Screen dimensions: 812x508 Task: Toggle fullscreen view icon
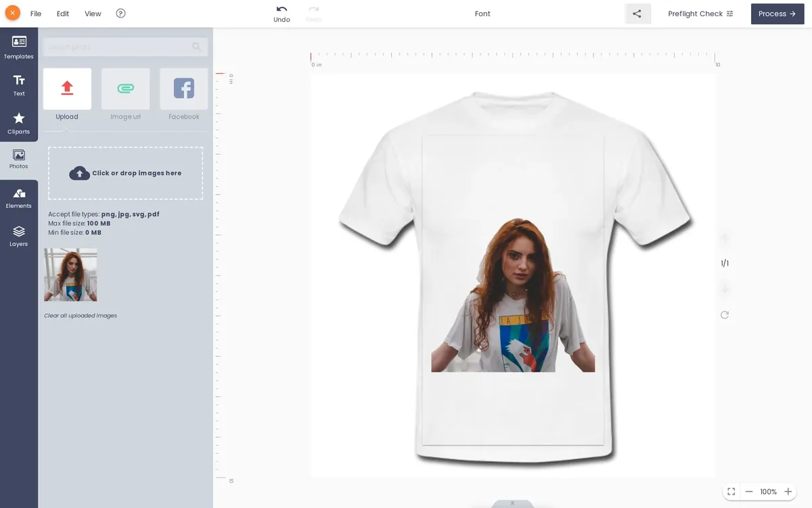coord(731,492)
